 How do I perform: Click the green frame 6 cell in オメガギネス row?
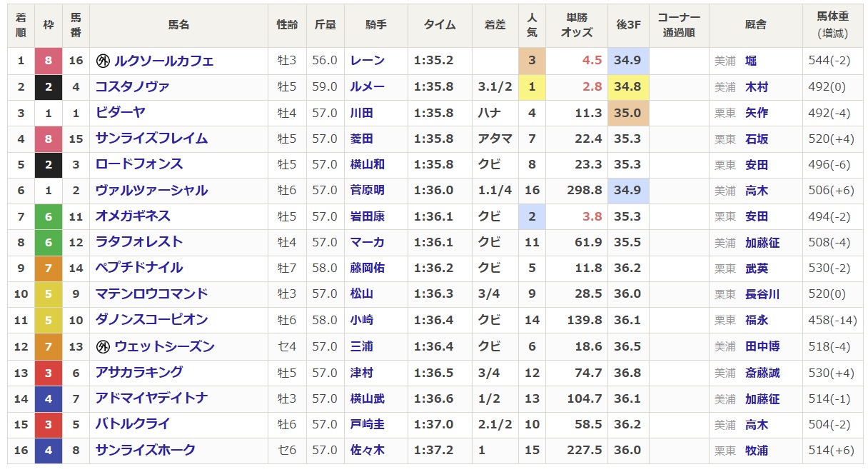(x=48, y=216)
